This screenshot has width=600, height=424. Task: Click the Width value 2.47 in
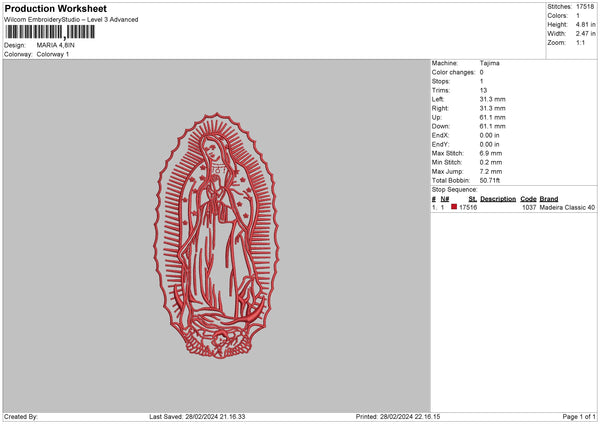[585, 34]
